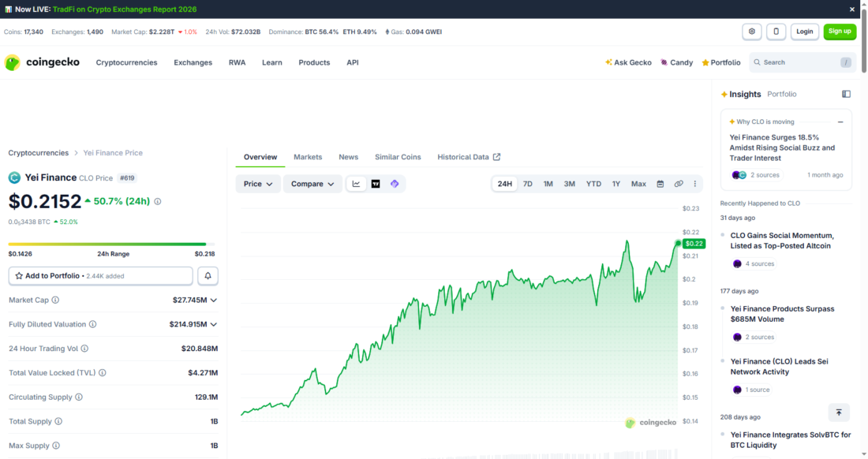The height and width of the screenshot is (459, 868).
Task: Open the settings gear in top bar
Action: [x=752, y=32]
